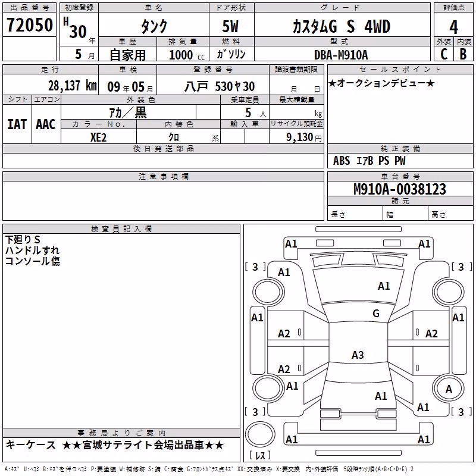Click seating capacity 5人
Screen dimensions: 476x476
coord(255,112)
